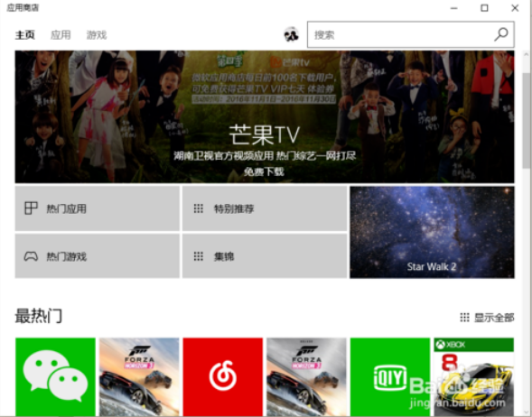Open the user account avatar

291,34
